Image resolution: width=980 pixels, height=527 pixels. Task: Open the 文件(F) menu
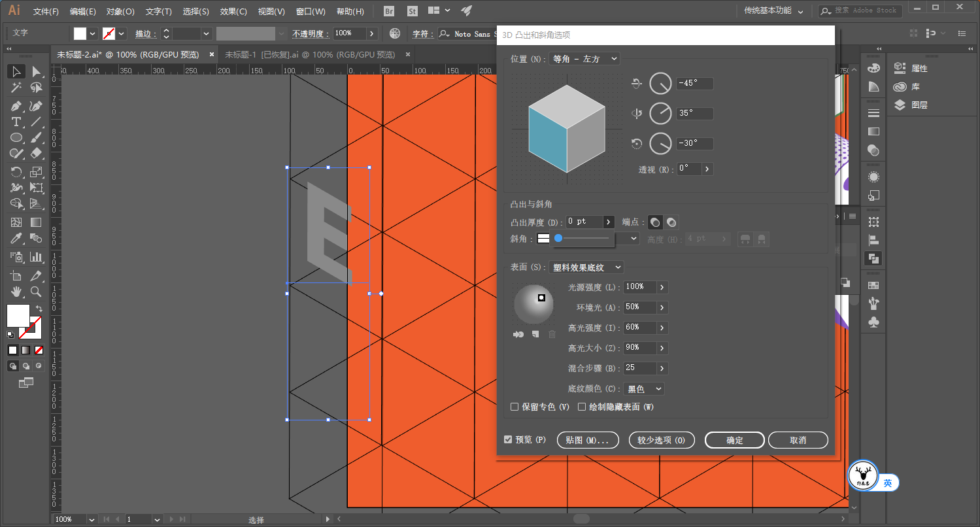click(46, 12)
